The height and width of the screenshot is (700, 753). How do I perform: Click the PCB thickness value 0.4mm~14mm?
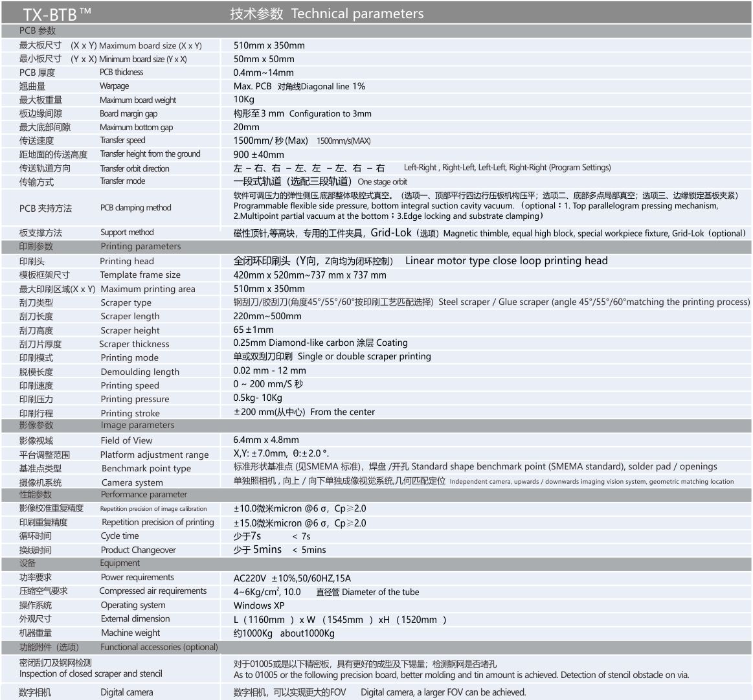tap(263, 73)
